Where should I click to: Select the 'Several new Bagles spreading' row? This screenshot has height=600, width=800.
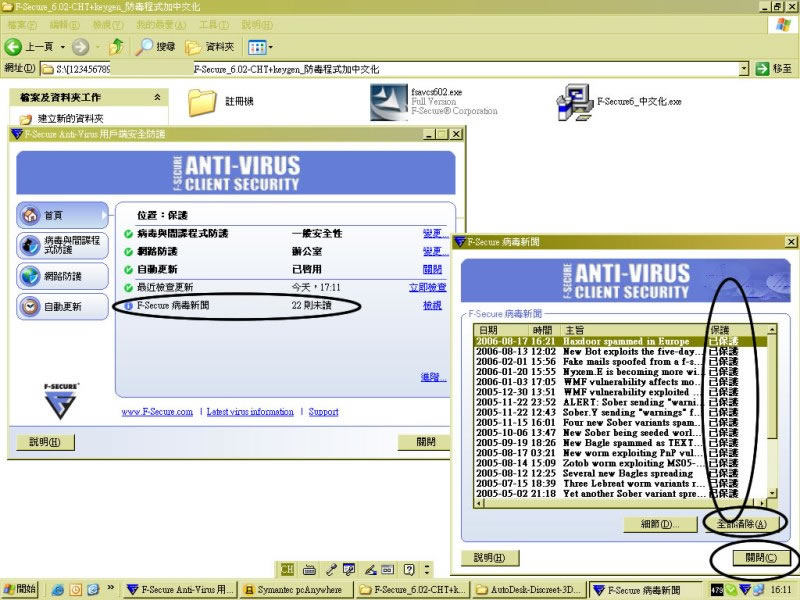point(620,473)
